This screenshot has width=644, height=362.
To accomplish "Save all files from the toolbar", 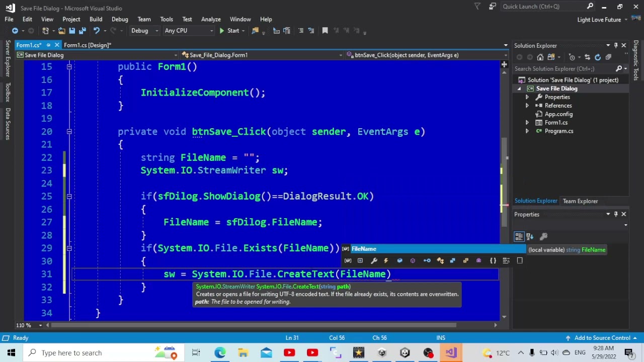I will [x=82, y=31].
